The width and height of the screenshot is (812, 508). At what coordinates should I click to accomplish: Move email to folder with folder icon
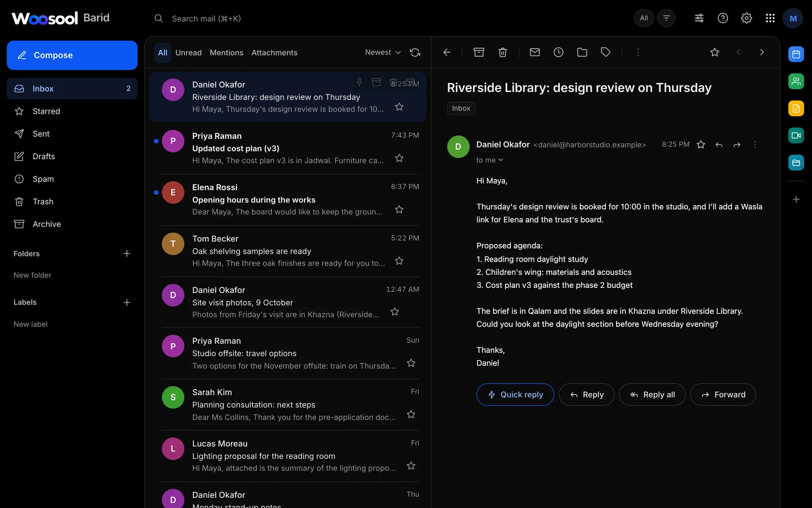[x=582, y=52]
